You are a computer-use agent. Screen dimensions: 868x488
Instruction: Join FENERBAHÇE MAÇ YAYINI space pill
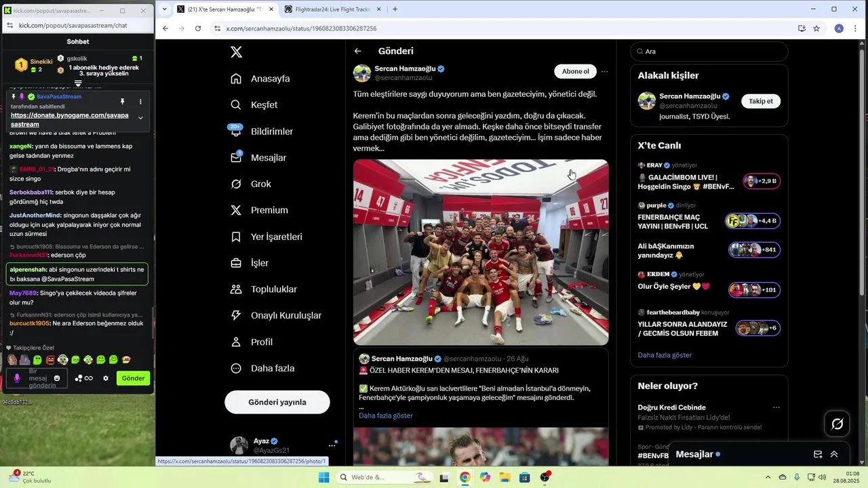pyautogui.click(x=753, y=221)
